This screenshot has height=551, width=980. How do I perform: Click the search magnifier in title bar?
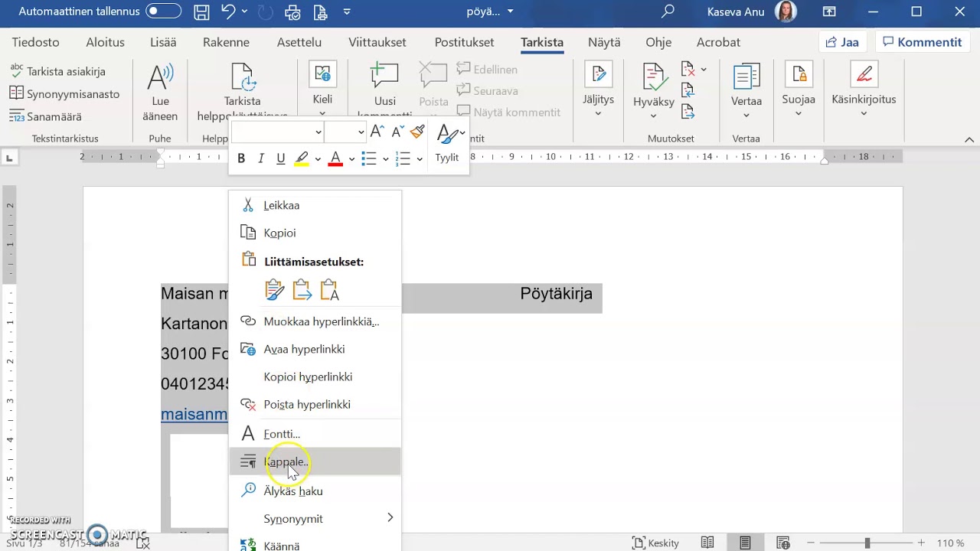[x=668, y=11]
